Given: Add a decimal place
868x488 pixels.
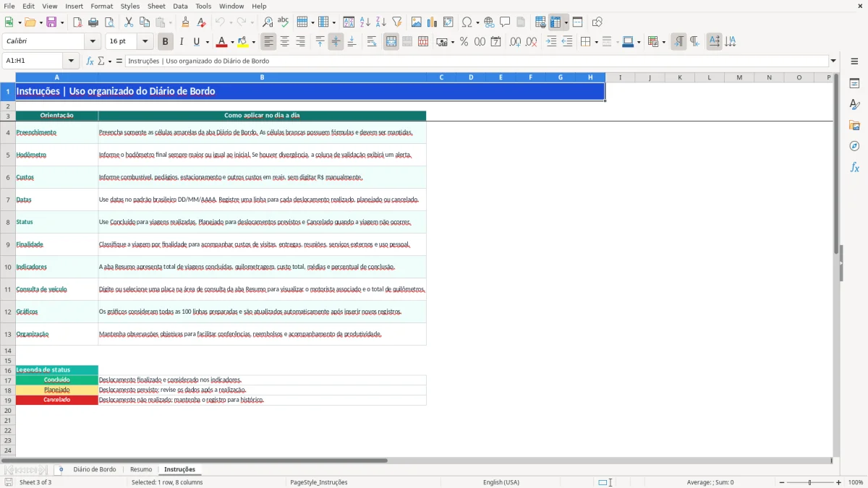Looking at the screenshot, I should 516,42.
